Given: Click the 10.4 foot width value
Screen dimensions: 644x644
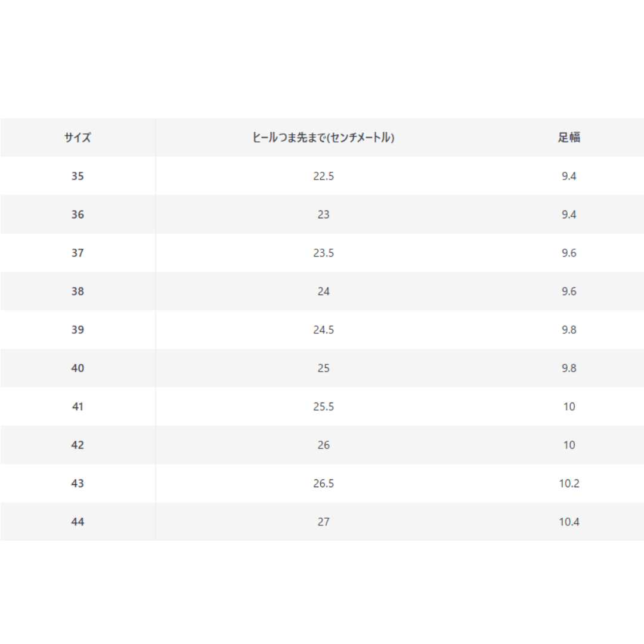Looking at the screenshot, I should tap(569, 522).
